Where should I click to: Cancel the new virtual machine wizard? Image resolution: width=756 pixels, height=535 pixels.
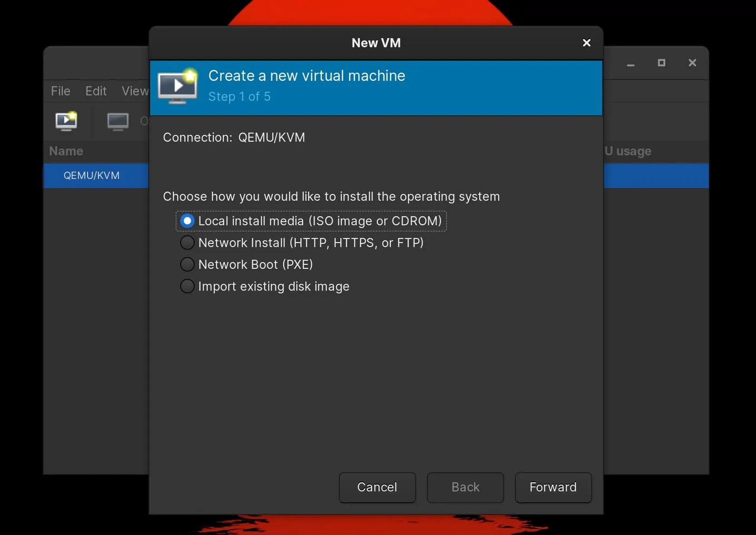(x=377, y=488)
